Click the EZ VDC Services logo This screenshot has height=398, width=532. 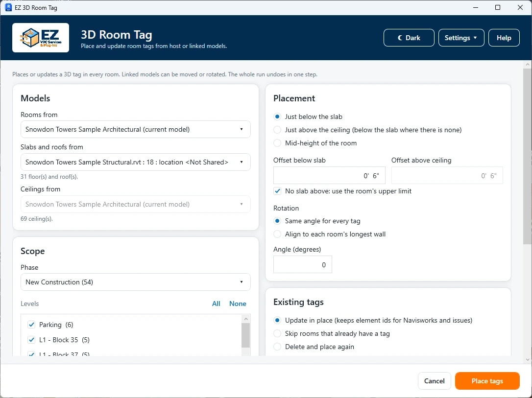(41, 38)
